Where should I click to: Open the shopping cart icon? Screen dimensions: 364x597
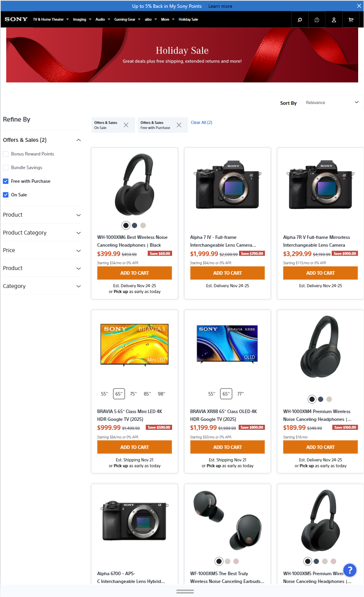point(351,19)
